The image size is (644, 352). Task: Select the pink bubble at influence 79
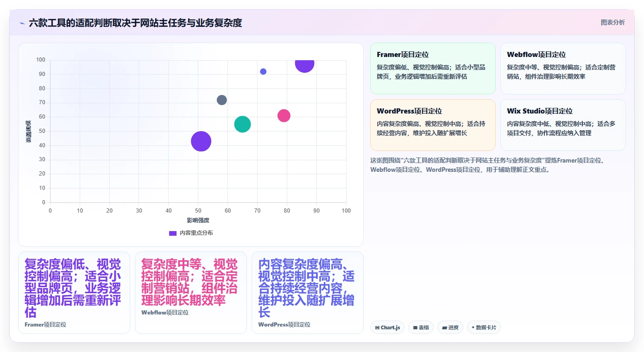[284, 116]
